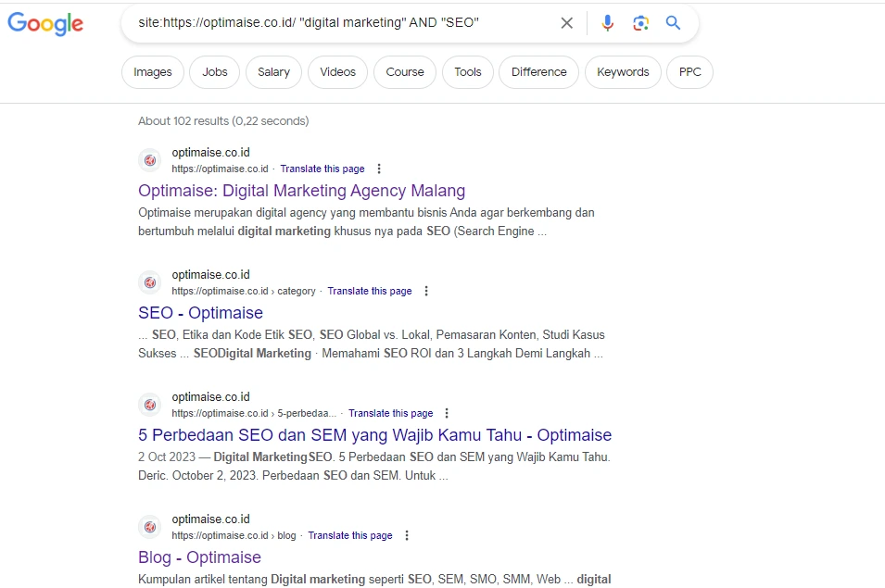
Task: Click the magnifier search button
Action: [x=673, y=23]
